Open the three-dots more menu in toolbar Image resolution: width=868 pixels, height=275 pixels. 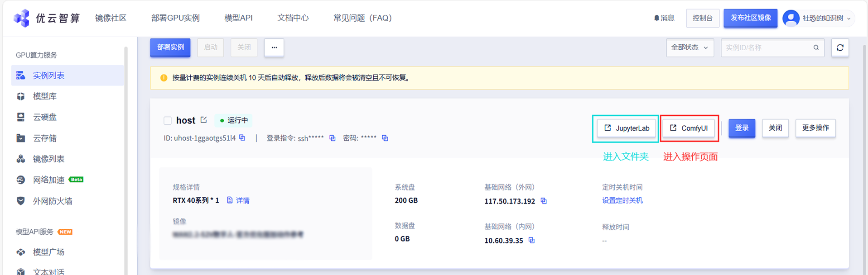274,47
